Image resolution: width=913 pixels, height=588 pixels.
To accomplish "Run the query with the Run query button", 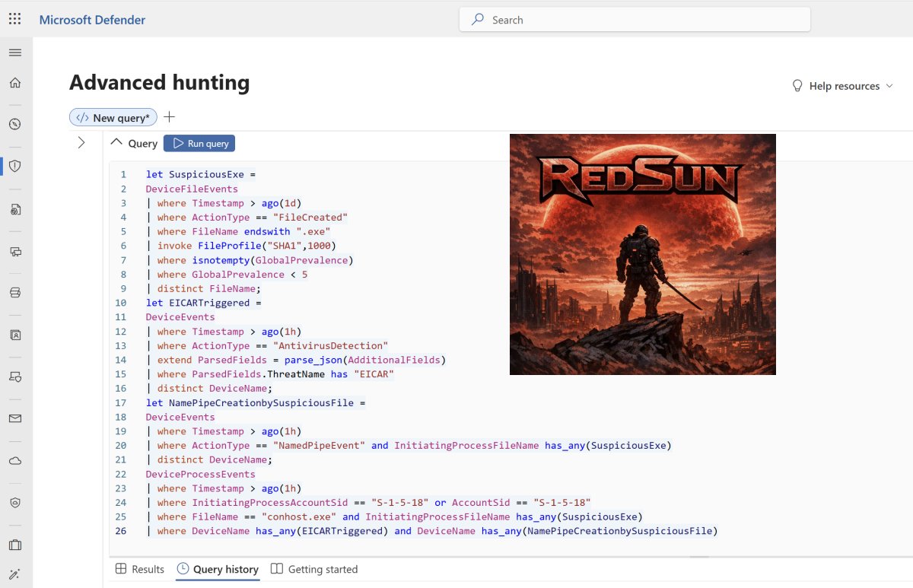I will [199, 143].
